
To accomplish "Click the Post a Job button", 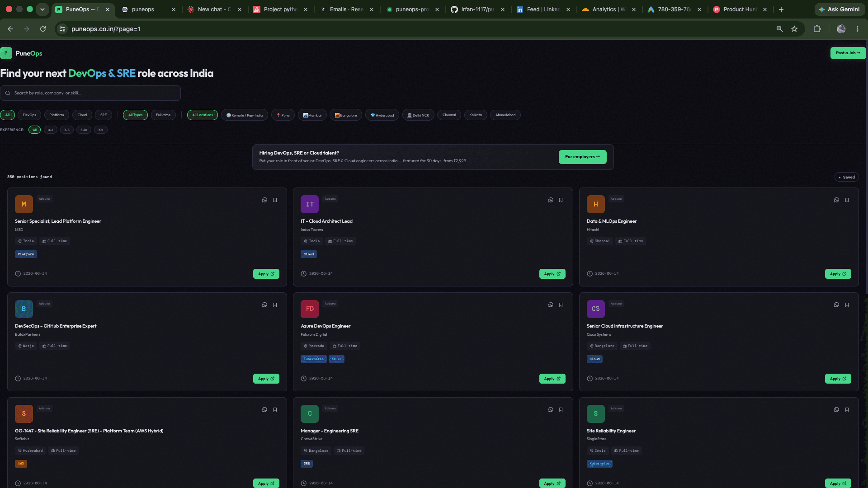I will pos(848,53).
